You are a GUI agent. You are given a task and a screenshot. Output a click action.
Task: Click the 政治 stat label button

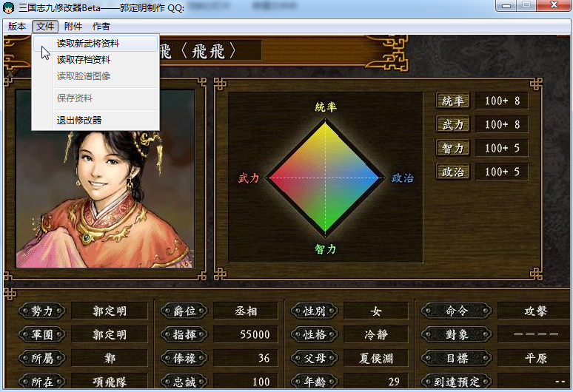453,172
